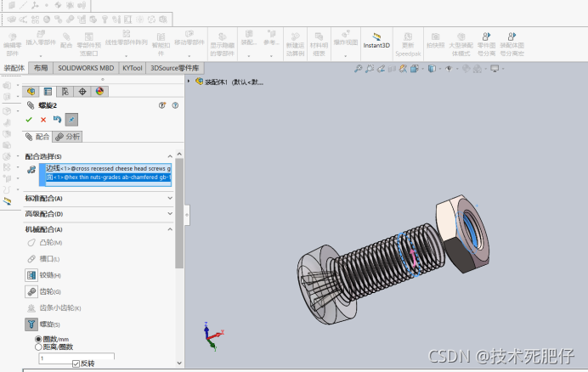The height and width of the screenshot is (372, 588).
Task: Click the 零件图号分离 toolbar button
Action: tap(486, 44)
